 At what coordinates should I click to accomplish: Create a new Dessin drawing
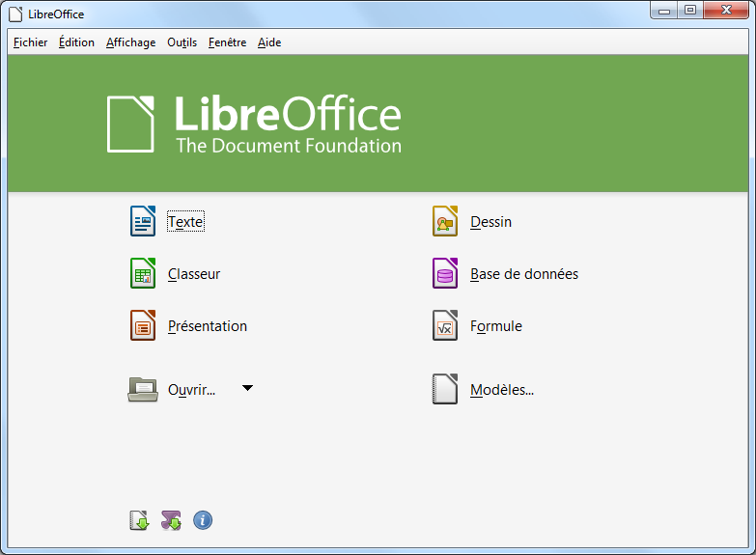coord(490,222)
